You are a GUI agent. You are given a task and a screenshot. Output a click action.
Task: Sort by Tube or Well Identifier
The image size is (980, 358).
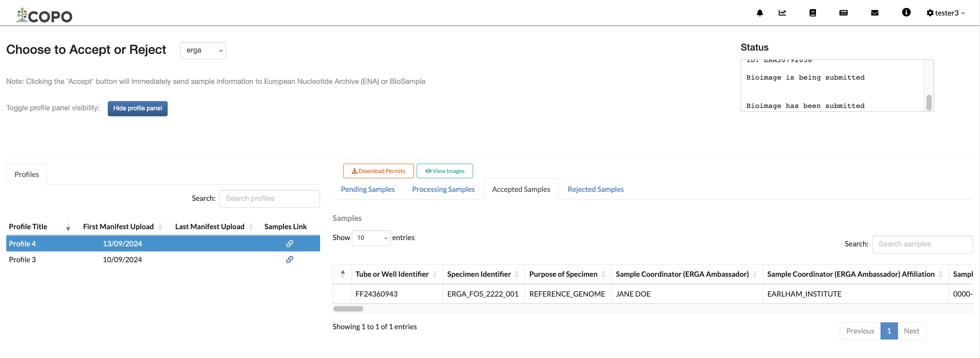tap(397, 274)
